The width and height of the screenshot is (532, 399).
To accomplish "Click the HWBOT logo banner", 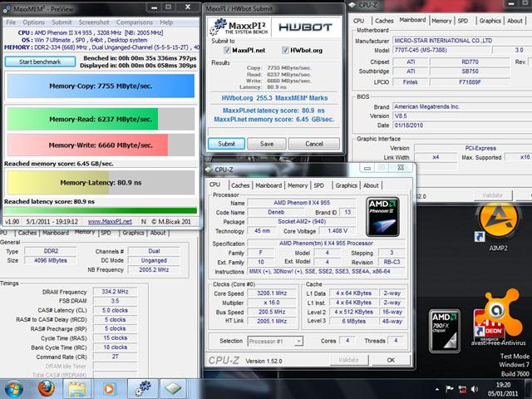I will (305, 27).
